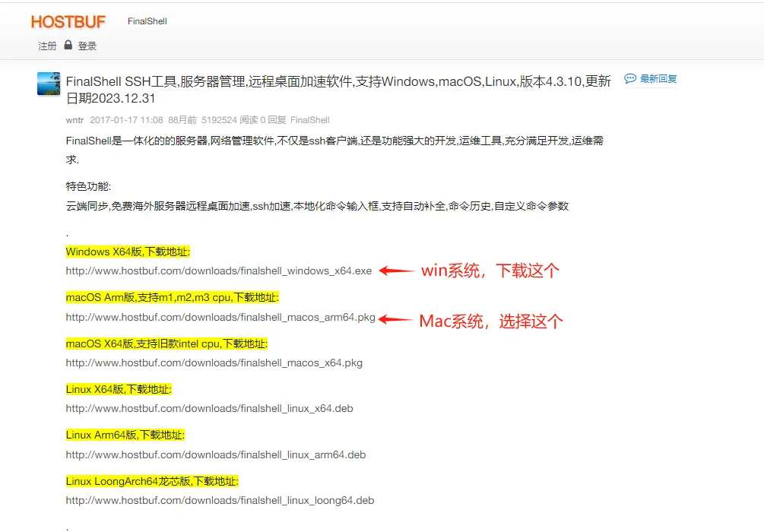
Task: Open the author's avatar thumbnail
Action: (x=49, y=84)
